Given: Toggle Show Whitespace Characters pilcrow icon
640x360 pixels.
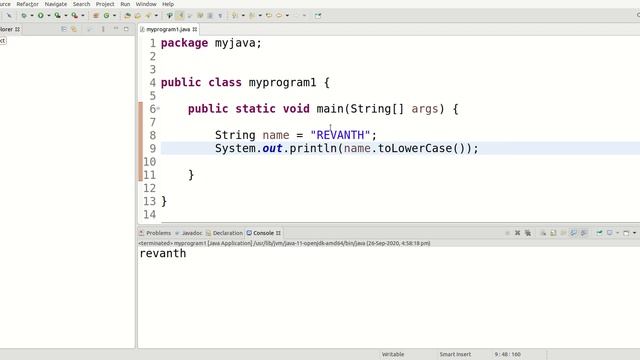Looking at the screenshot, I should click(220, 16).
